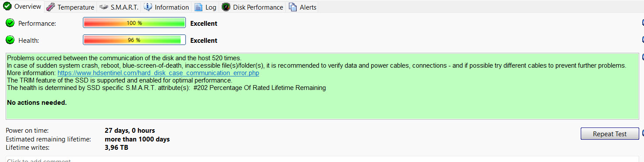Click the "27 days, 0 hours" power-on value
The height and width of the screenshot is (162, 644).
130,131
